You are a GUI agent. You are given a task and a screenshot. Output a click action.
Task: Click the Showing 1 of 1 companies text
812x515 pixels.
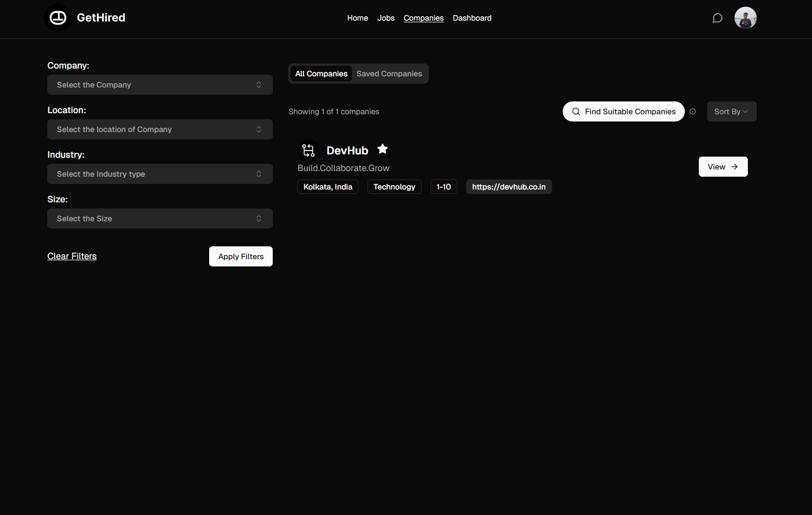[334, 111]
